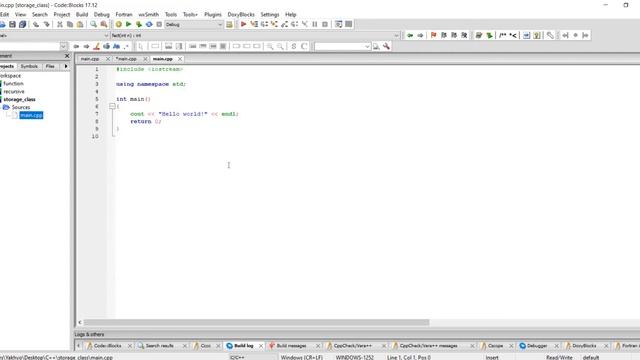Click the Read/Write status bar field
The height and width of the screenshot is (360, 640).
click(559, 357)
